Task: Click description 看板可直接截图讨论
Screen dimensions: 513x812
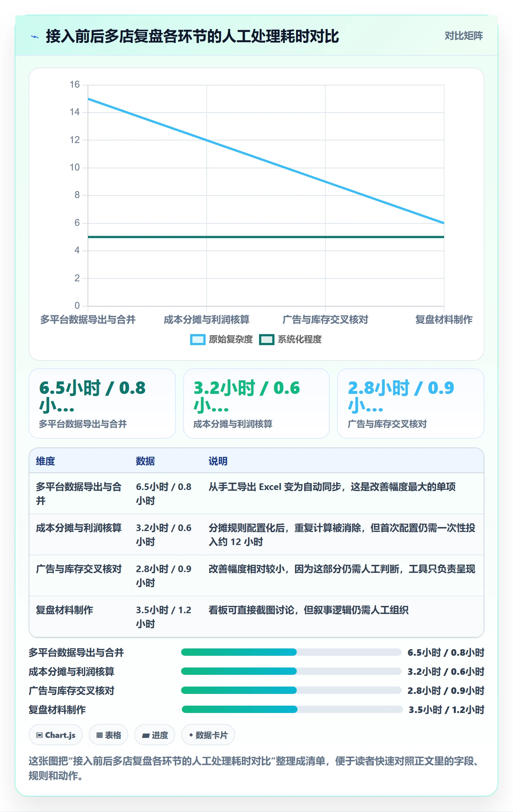Action: (x=309, y=610)
